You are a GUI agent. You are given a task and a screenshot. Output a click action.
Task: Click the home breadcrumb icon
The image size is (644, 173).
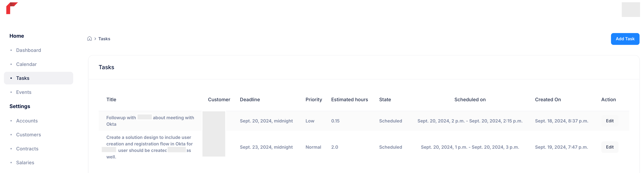click(x=89, y=39)
